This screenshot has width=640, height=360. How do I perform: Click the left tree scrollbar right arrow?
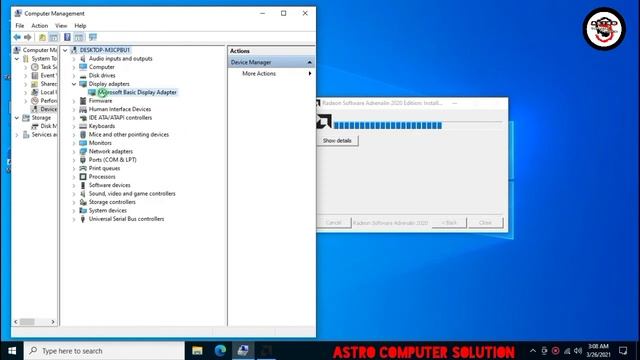click(x=53, y=322)
